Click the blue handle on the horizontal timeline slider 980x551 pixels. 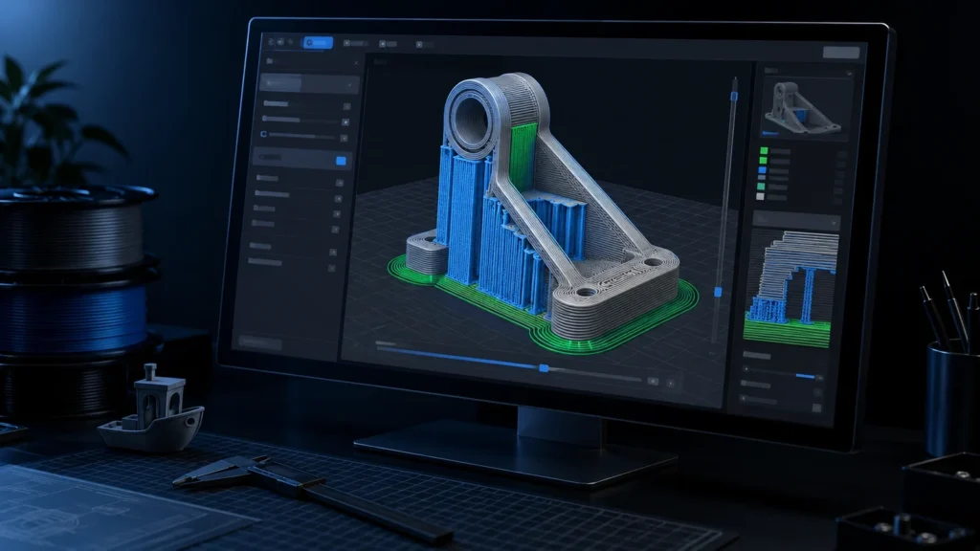pos(544,368)
